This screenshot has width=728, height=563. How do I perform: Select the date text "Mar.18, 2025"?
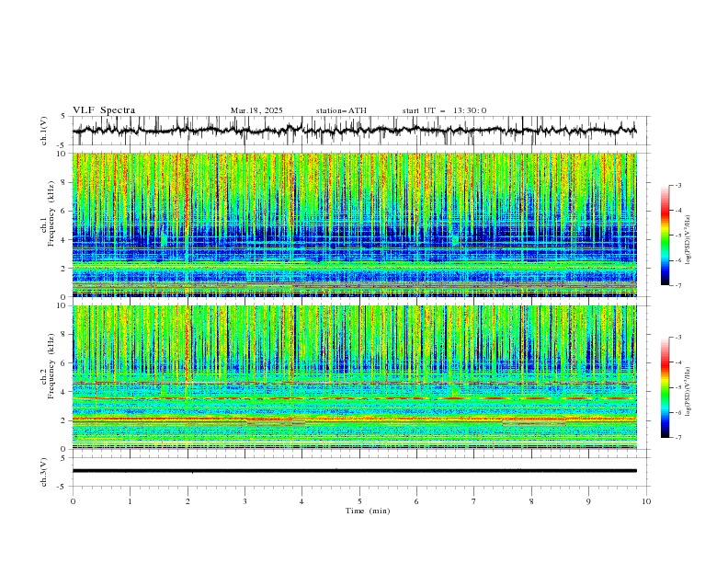pyautogui.click(x=256, y=110)
